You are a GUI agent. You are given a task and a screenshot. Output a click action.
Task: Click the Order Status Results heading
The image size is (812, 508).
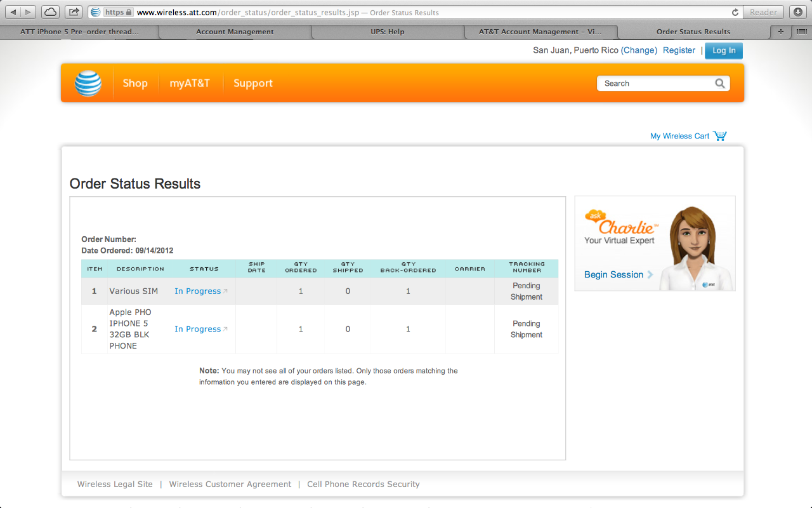tap(135, 184)
